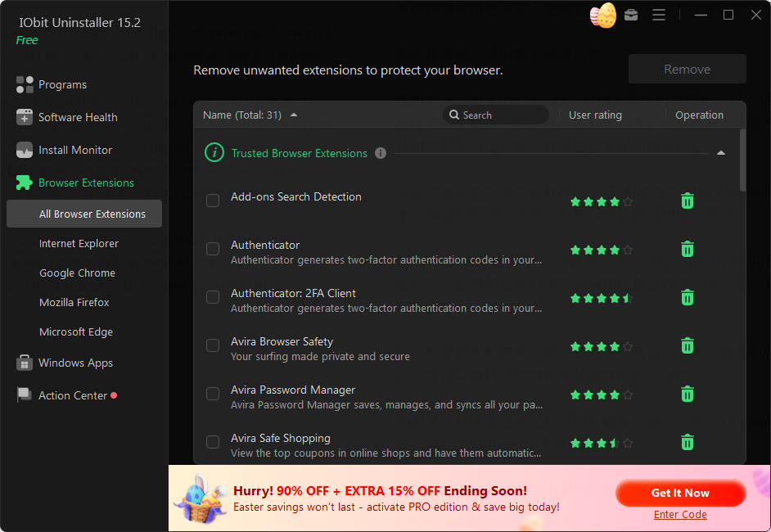The image size is (771, 532).
Task: Focus the extension Search field
Action: (x=501, y=115)
